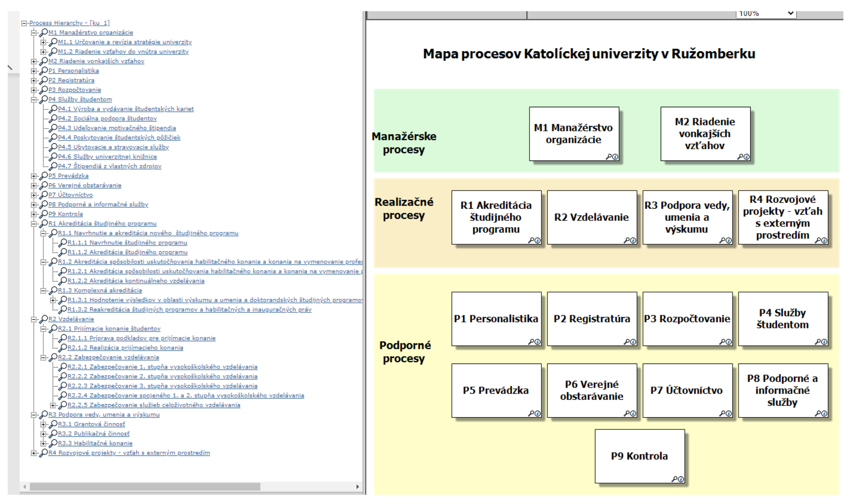Click info icon in R1 Akreditácia študijného programu box
The width and height of the screenshot is (860, 504).
click(538, 241)
